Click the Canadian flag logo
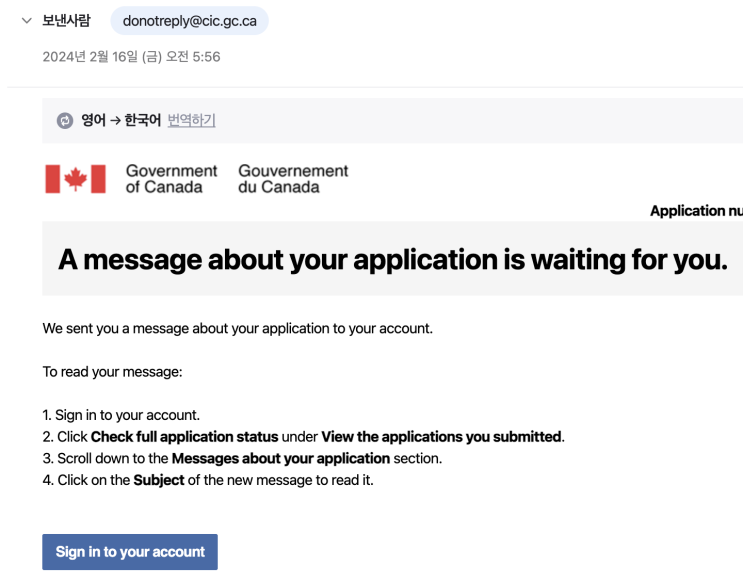 pos(75,179)
